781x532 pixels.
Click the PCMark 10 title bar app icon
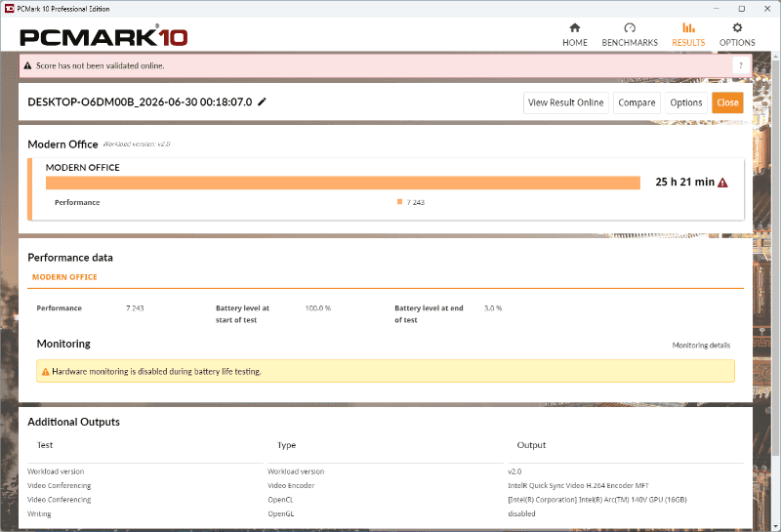point(9,9)
